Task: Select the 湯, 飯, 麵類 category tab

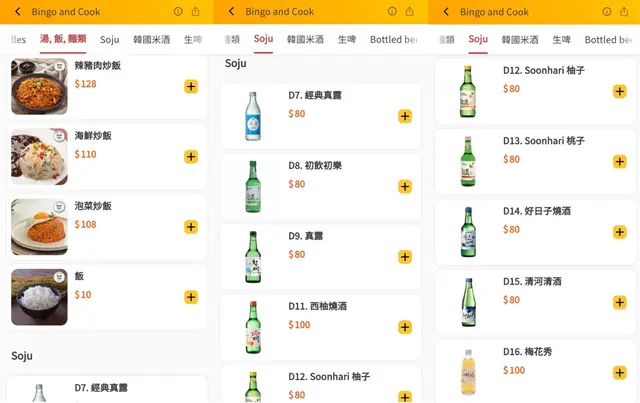Action: [x=63, y=40]
